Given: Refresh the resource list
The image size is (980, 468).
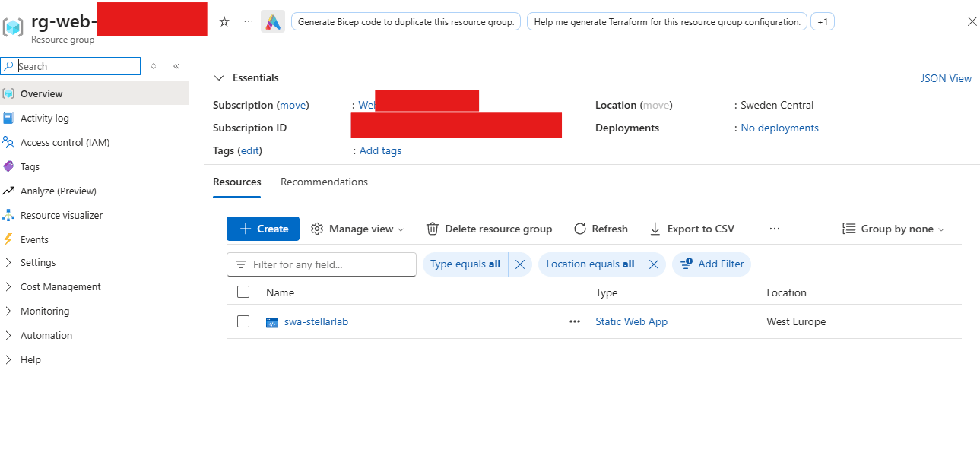Looking at the screenshot, I should coord(601,229).
